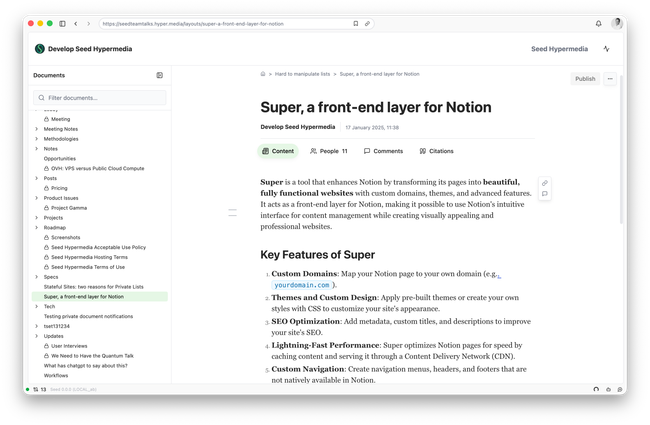The height and width of the screenshot is (425, 650).
Task: Toggle the sidebar panel icon in title bar
Action: click(x=63, y=24)
